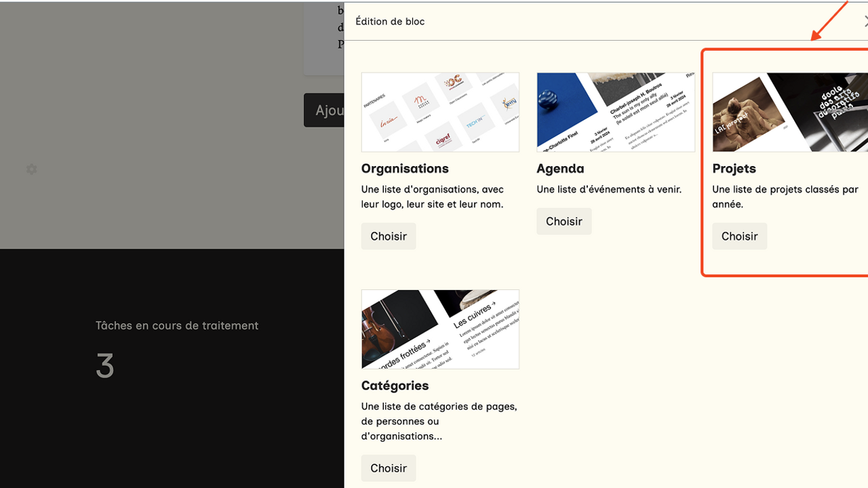Click the Organisations heading
The image size is (868, 488).
[x=405, y=169]
